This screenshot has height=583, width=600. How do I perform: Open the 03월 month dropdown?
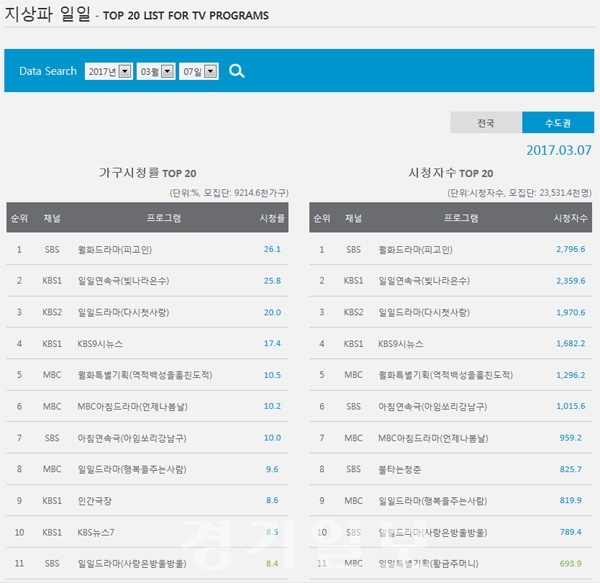pyautogui.click(x=156, y=72)
